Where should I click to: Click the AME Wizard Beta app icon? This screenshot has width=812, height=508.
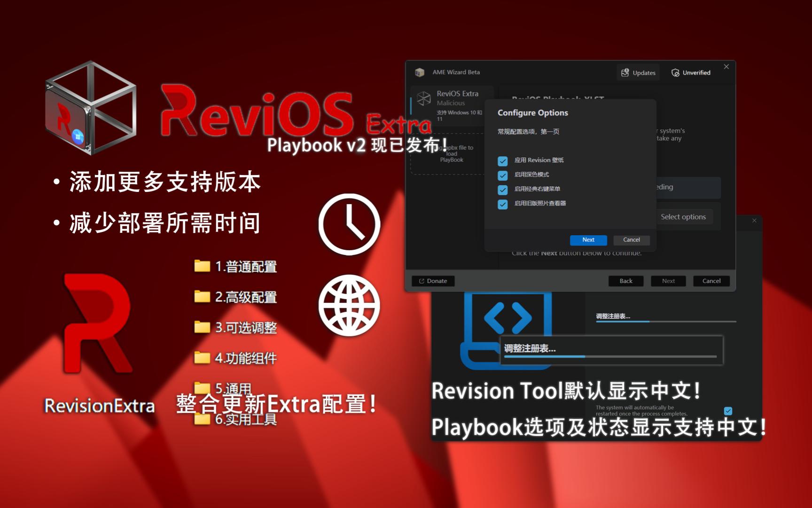tap(420, 72)
